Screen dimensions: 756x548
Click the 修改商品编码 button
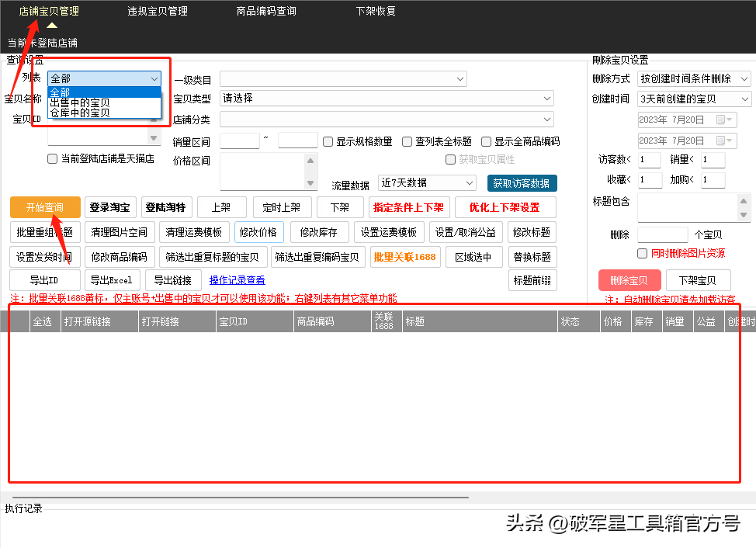(120, 257)
